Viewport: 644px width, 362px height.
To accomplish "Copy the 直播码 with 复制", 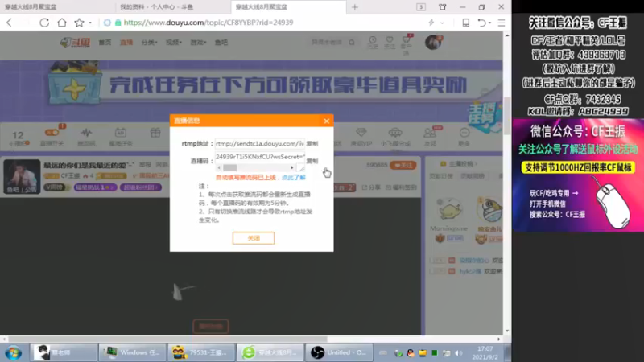I will (x=312, y=161).
